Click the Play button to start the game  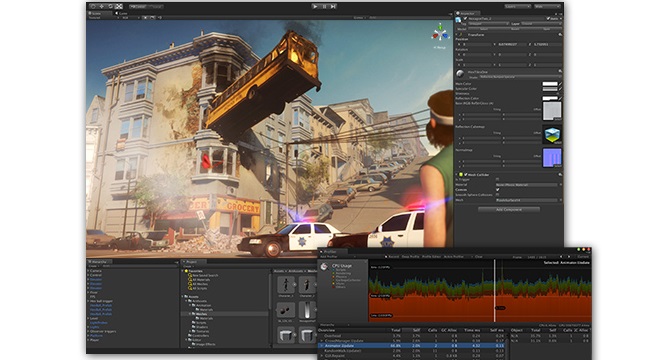pyautogui.click(x=315, y=6)
